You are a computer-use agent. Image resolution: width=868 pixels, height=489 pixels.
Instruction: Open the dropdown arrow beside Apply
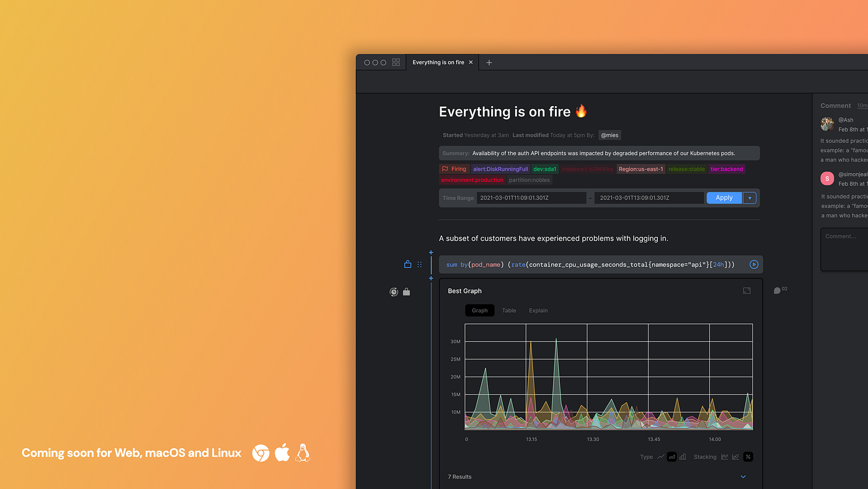pyautogui.click(x=750, y=198)
